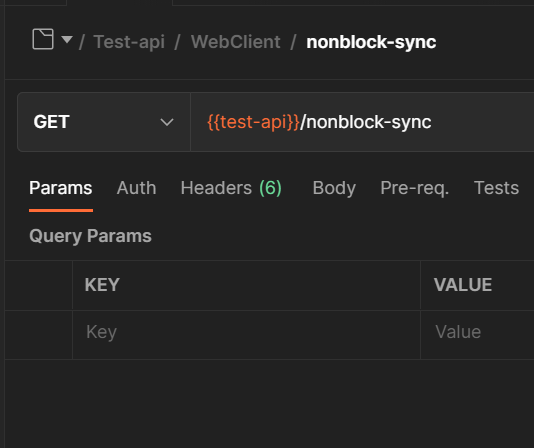Viewport: 534px width, 448px height.
Task: Switch to the Auth tab
Action: point(136,188)
